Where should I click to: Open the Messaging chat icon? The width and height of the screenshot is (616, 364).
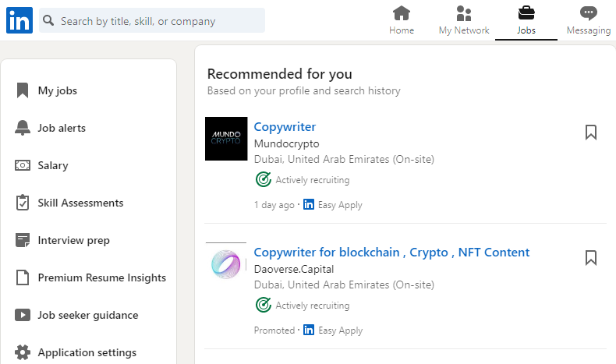point(588,13)
